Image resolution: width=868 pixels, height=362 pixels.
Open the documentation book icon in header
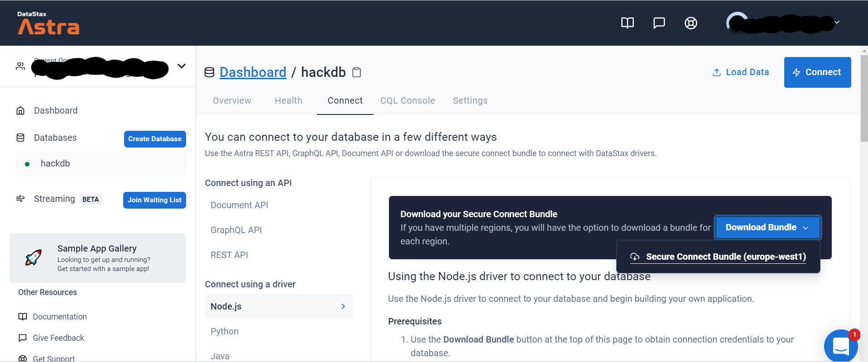coord(627,23)
